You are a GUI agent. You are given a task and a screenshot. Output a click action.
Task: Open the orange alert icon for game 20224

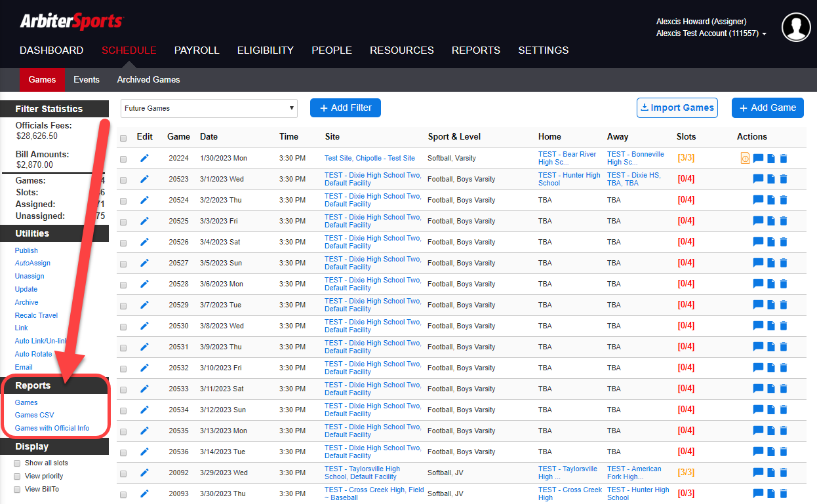pos(746,158)
